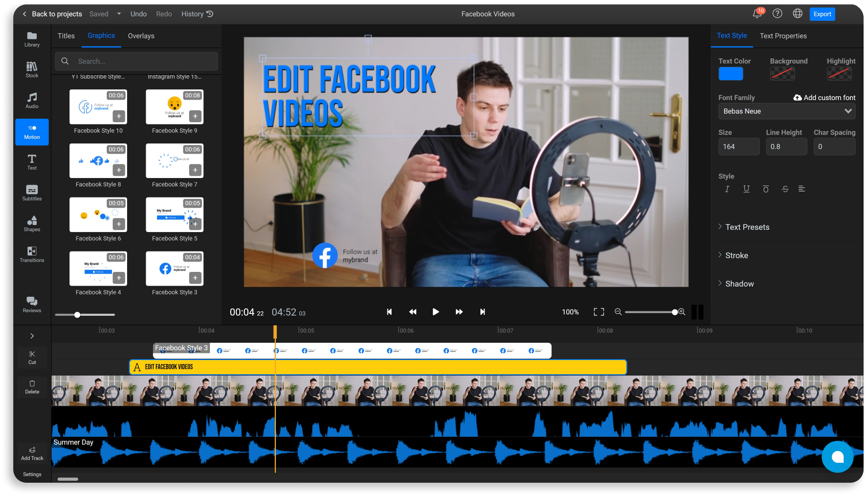Click the text alignment icon
868x496 pixels.
click(802, 189)
